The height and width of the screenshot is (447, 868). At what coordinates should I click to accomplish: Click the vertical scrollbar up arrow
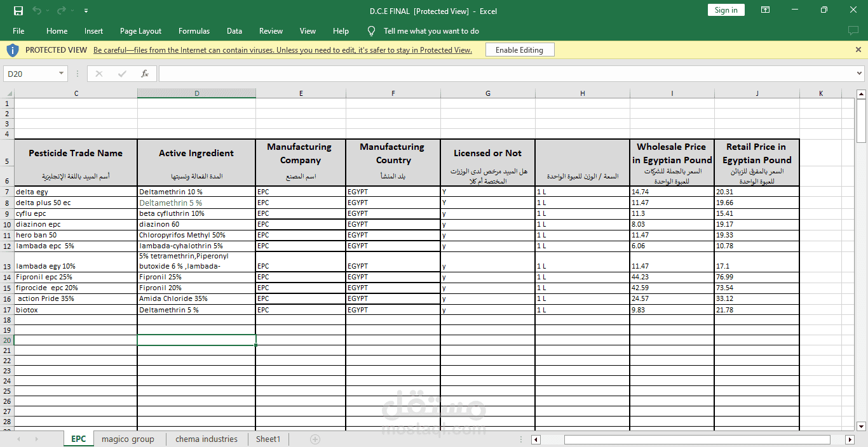pyautogui.click(x=862, y=95)
